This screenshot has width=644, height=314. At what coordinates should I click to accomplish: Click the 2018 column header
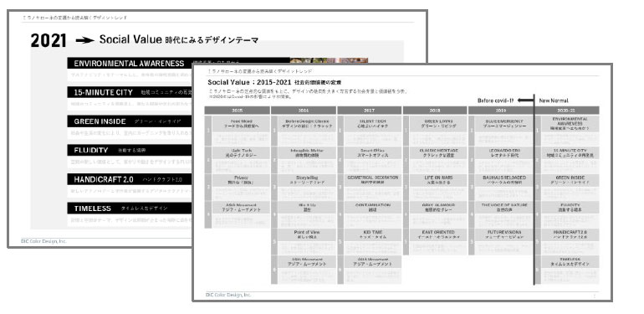435,111
